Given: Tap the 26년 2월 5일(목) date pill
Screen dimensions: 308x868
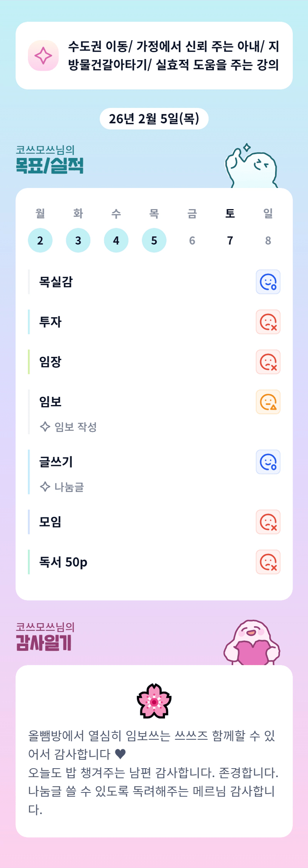Looking at the screenshot, I should coord(154,119).
